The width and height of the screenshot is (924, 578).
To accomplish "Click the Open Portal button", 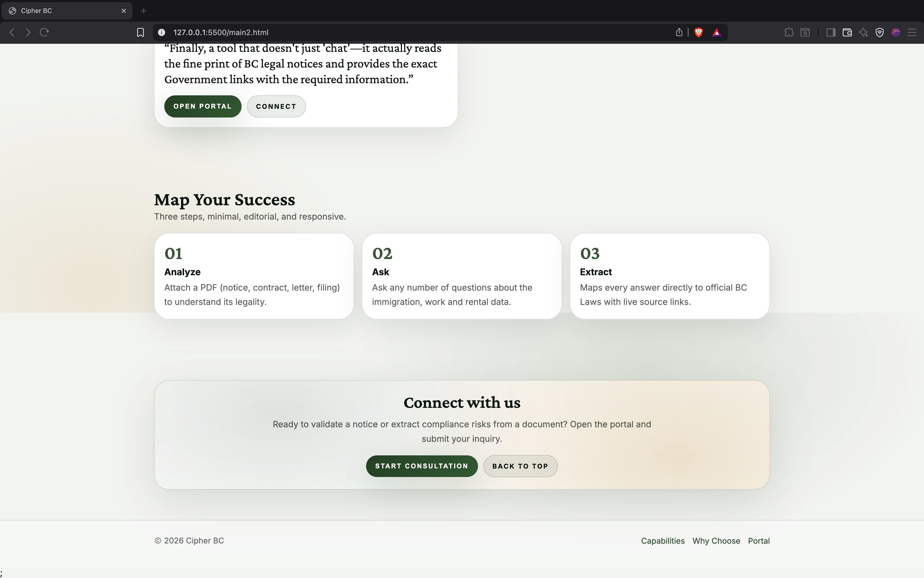I will coord(203,106).
